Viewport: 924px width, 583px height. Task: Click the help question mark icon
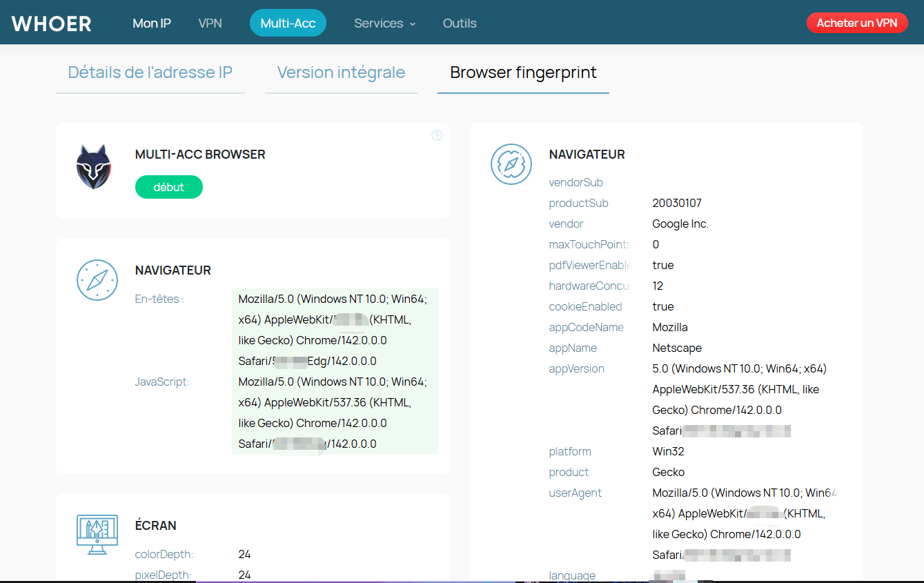click(436, 135)
